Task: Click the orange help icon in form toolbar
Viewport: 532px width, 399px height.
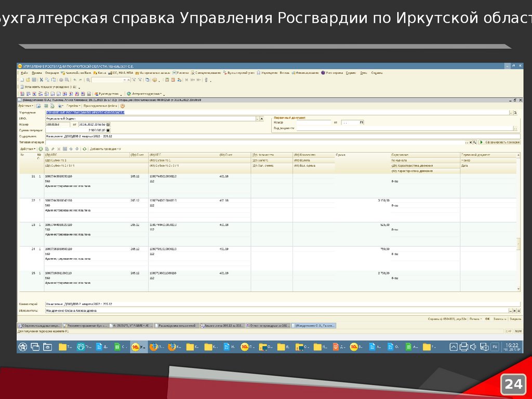Action: (x=122, y=105)
